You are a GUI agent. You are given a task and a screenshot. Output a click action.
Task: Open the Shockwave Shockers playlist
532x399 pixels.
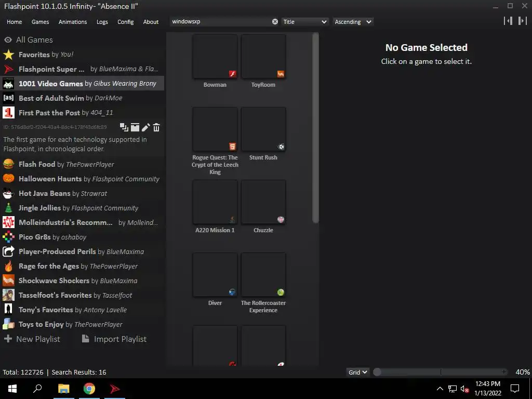pos(83,281)
